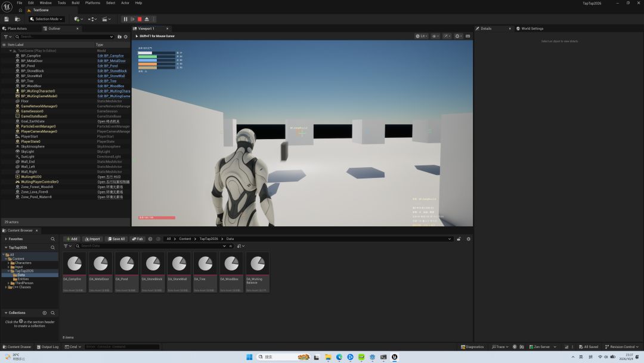Image resolution: width=644 pixels, height=363 pixels.
Task: Expand the Characters folder in tree
Action: pos(8,263)
